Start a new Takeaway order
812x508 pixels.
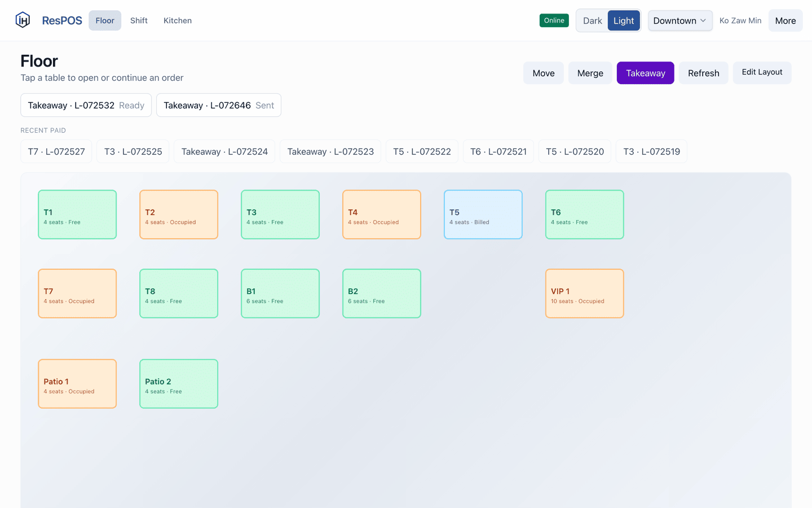click(x=646, y=73)
